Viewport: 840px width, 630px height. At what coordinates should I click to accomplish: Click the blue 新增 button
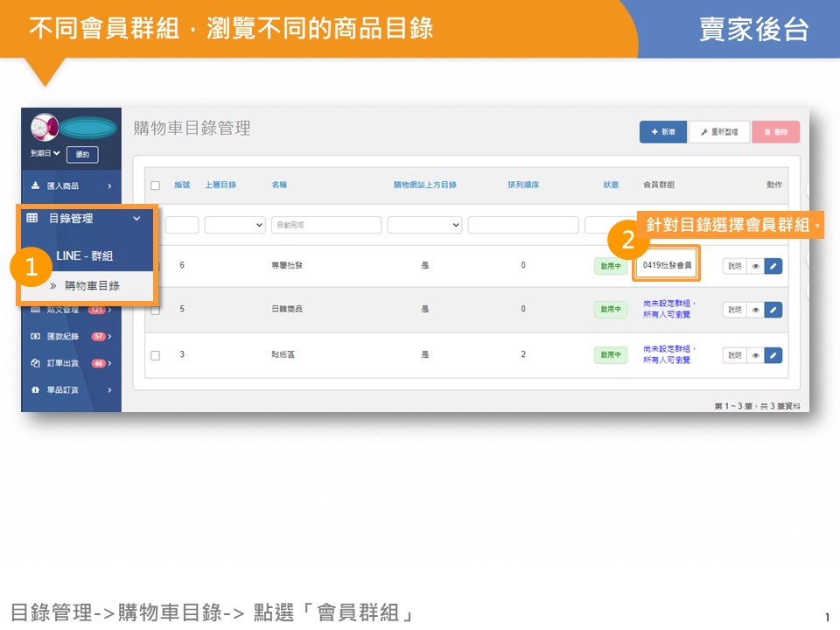click(x=662, y=132)
